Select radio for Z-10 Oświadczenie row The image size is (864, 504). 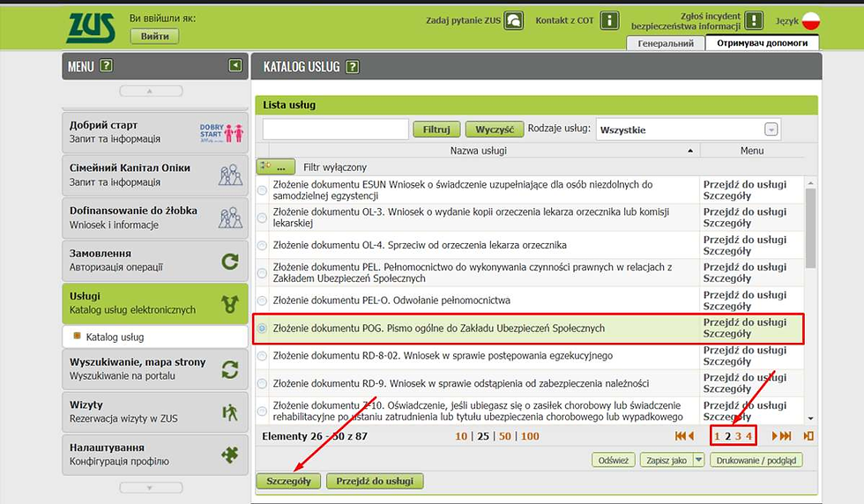[x=263, y=411]
